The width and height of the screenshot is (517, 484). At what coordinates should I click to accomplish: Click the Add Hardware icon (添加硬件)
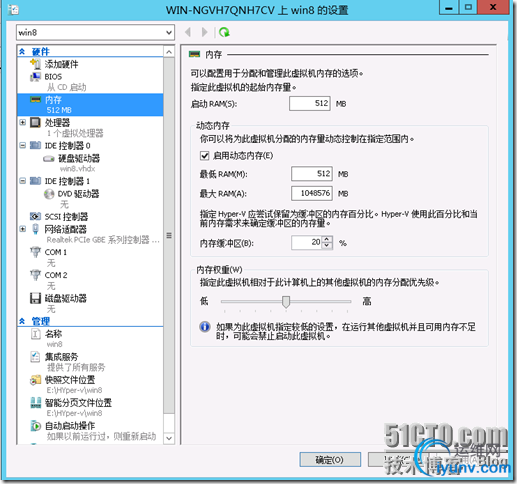pos(35,64)
